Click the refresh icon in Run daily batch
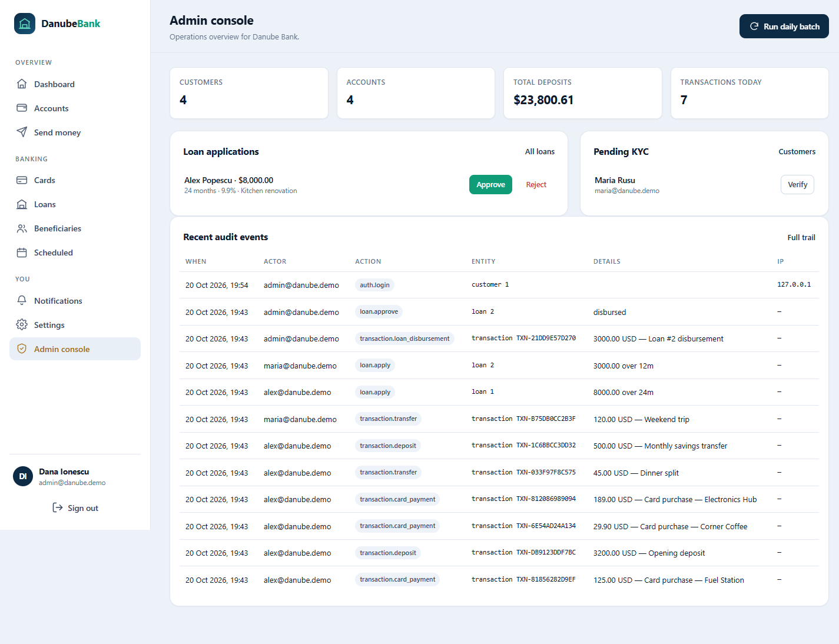 [x=754, y=26]
